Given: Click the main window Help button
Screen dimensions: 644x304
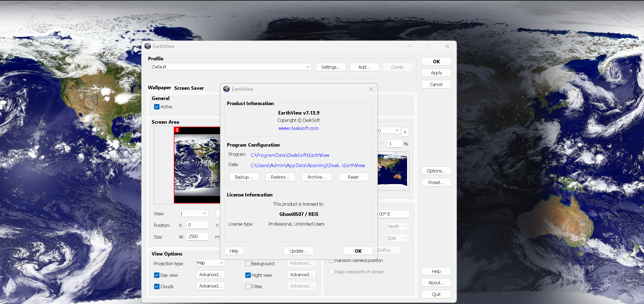Looking at the screenshot, I should 436,271.
